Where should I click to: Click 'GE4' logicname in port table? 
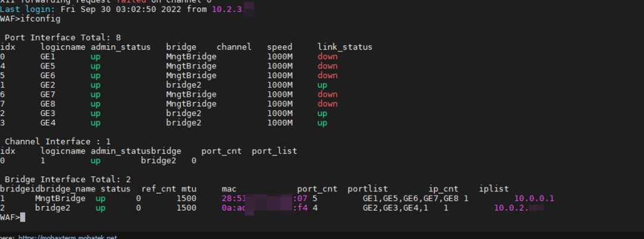[48, 122]
